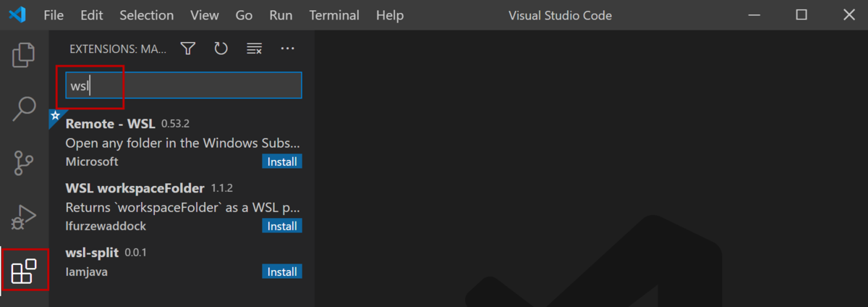868x307 pixels.
Task: Open the Source Control view
Action: [24, 164]
